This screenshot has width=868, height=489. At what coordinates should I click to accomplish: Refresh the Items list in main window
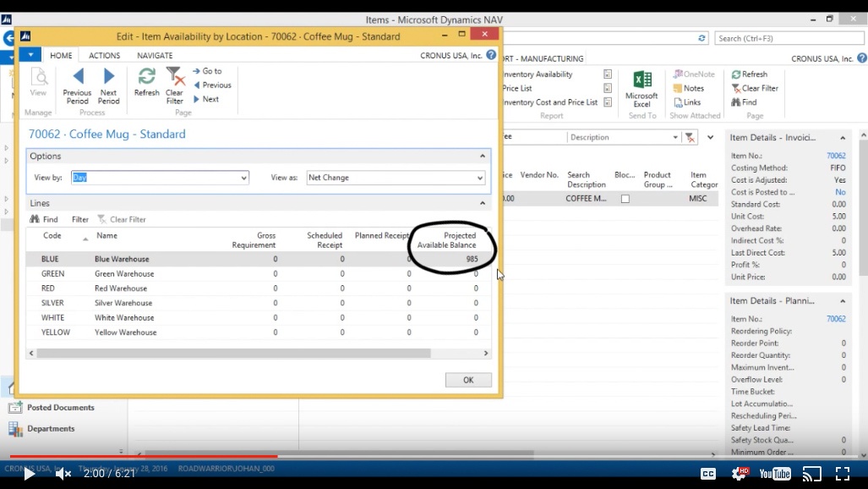(x=750, y=74)
